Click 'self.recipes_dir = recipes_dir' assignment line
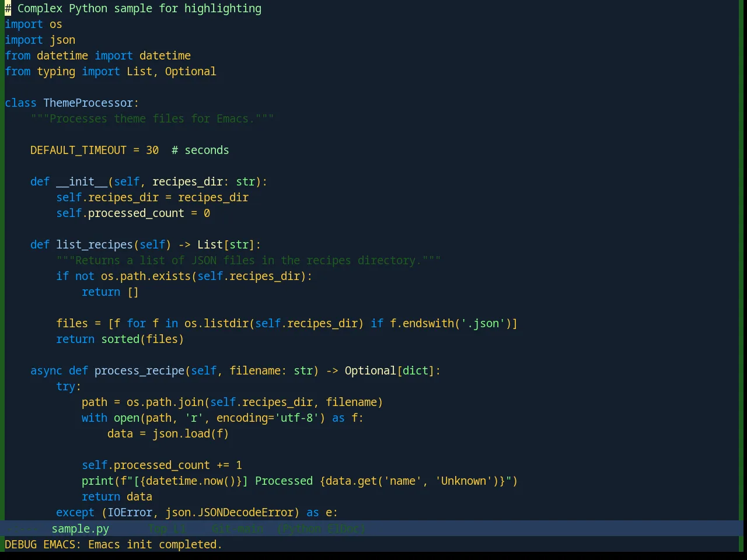The width and height of the screenshot is (747, 560). point(152,198)
